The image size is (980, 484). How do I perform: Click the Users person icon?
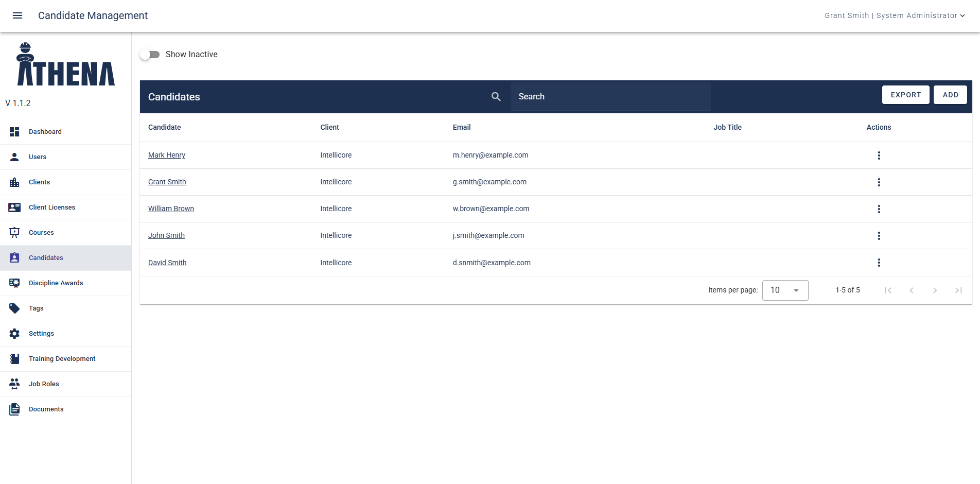click(x=14, y=157)
